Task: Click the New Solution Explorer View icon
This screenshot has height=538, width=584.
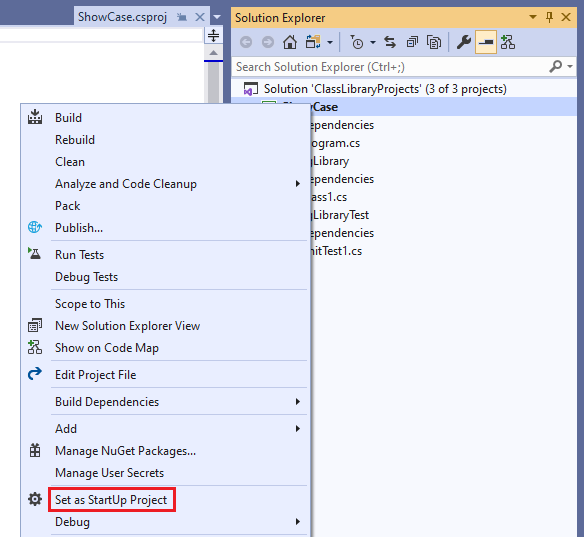Action: (x=35, y=325)
